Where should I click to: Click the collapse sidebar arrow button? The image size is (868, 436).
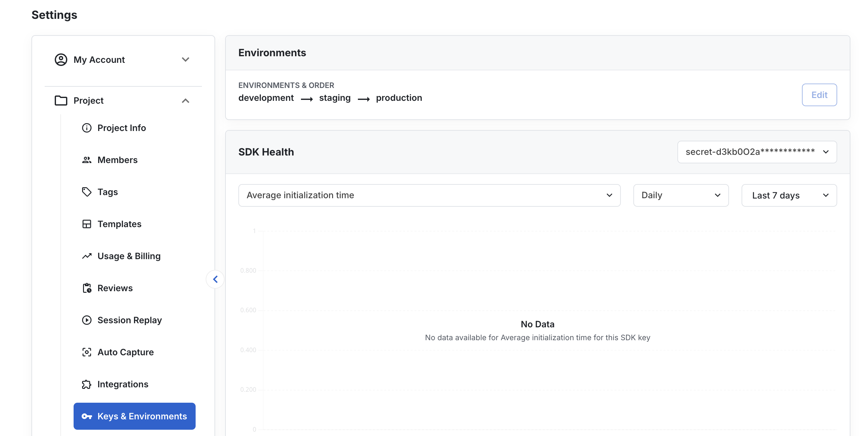[x=215, y=279]
